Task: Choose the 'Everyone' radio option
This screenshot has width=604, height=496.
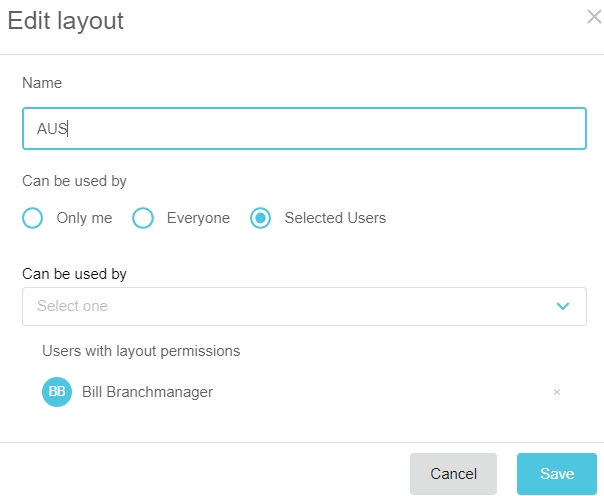Action: (143, 218)
